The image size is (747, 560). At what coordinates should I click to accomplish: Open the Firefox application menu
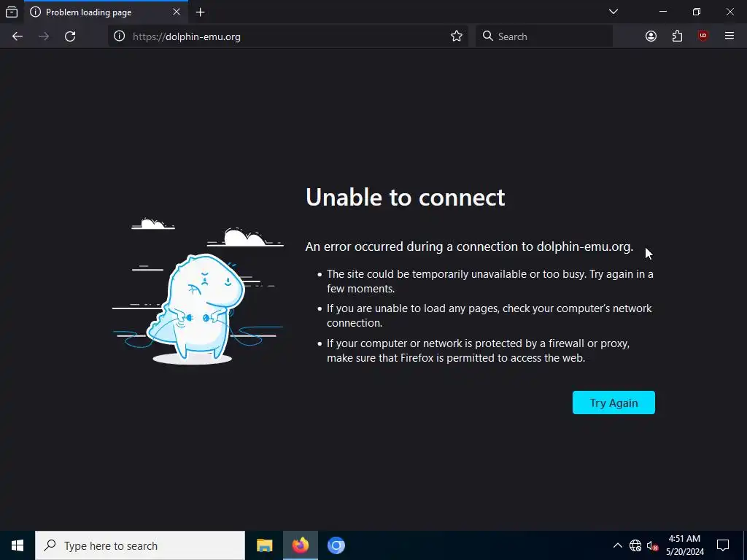coord(729,36)
